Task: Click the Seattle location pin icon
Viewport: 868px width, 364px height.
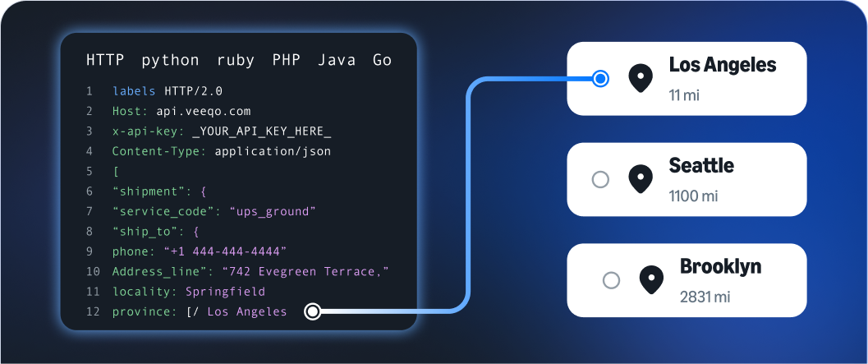Action: [641, 179]
